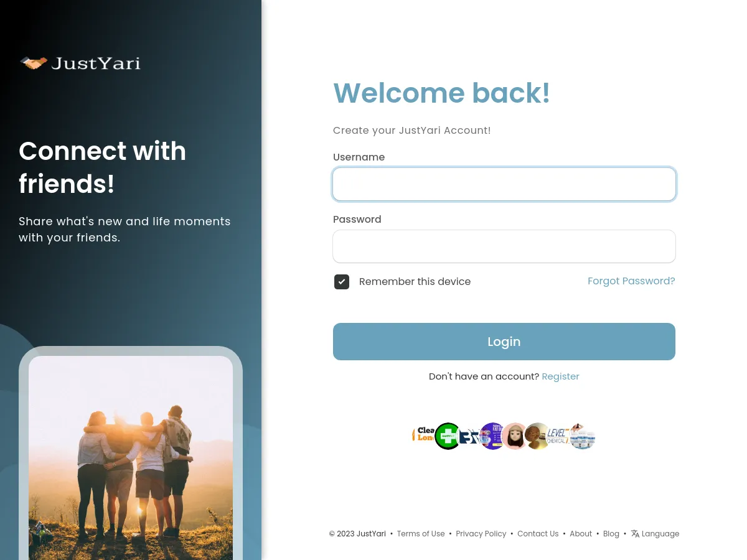Open the purple Keto fat burner avatar

tap(492, 436)
